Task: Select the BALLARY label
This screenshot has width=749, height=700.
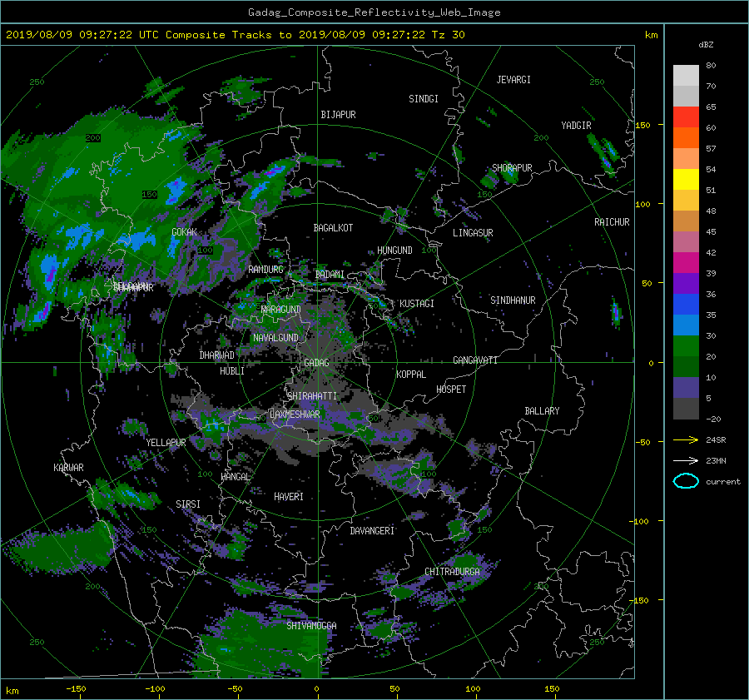Action: coord(542,411)
